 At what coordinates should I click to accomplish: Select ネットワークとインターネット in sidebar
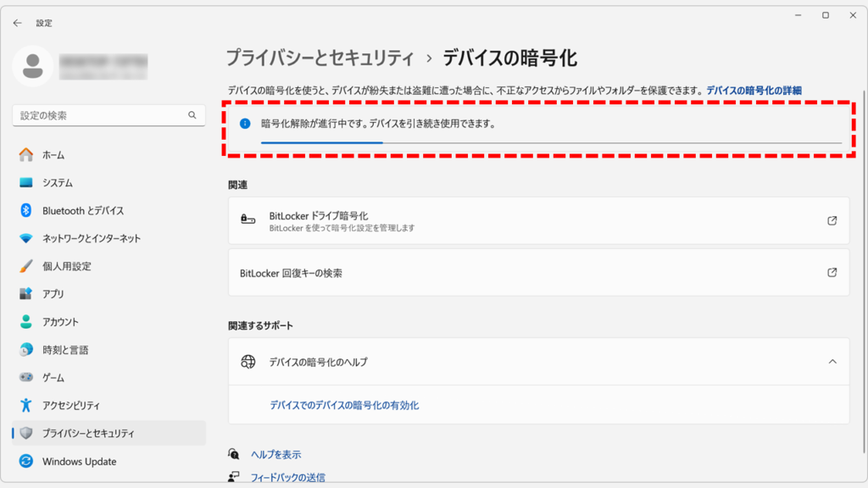[109, 238]
